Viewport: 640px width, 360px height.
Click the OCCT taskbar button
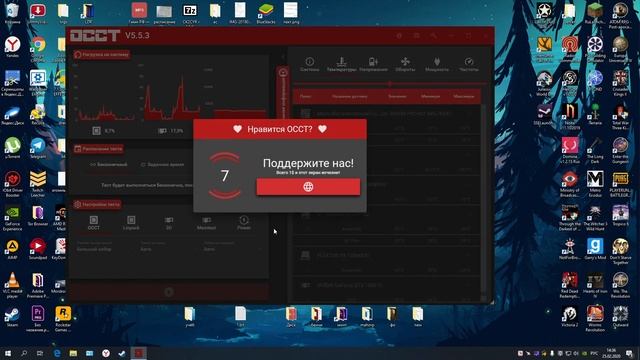coord(138,353)
